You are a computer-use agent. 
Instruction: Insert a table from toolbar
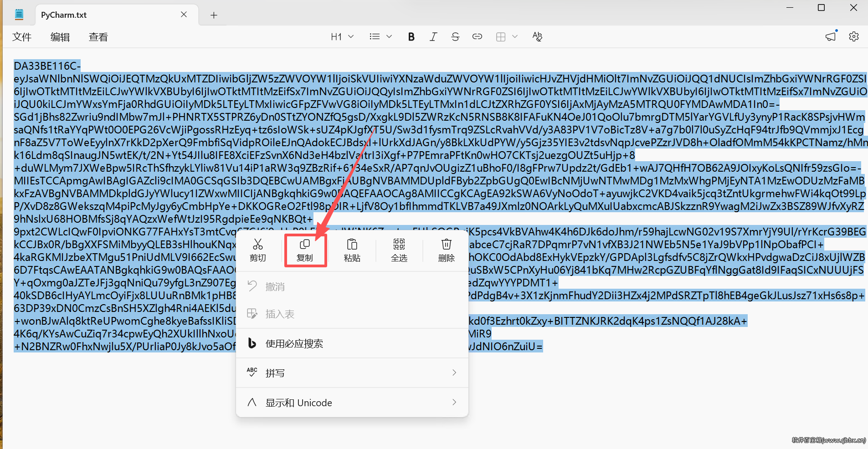(x=501, y=37)
